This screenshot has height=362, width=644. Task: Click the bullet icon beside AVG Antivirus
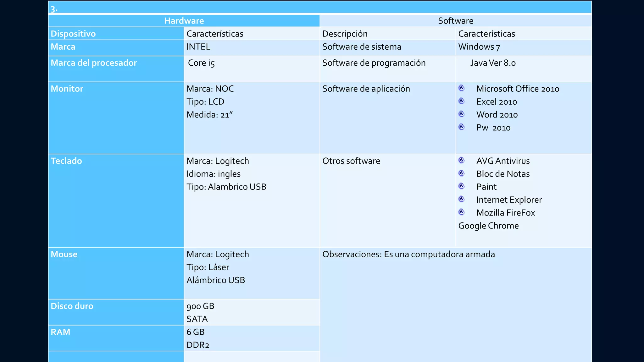pyautogui.click(x=461, y=160)
